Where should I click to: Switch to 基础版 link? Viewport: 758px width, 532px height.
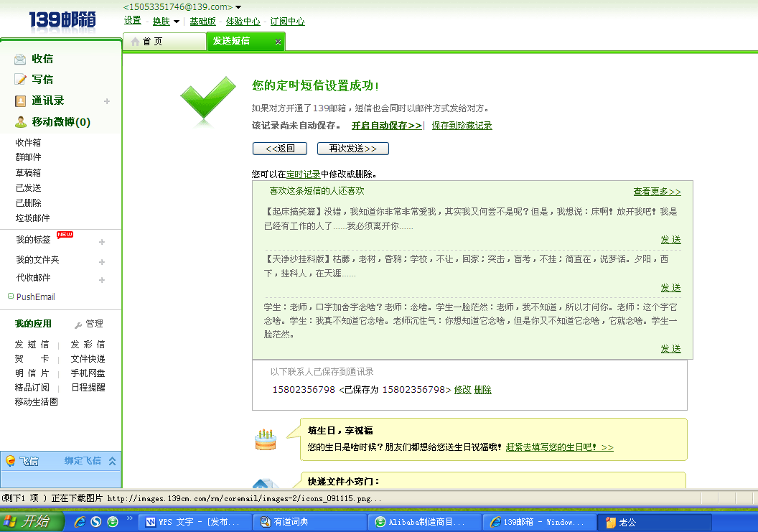(x=202, y=22)
